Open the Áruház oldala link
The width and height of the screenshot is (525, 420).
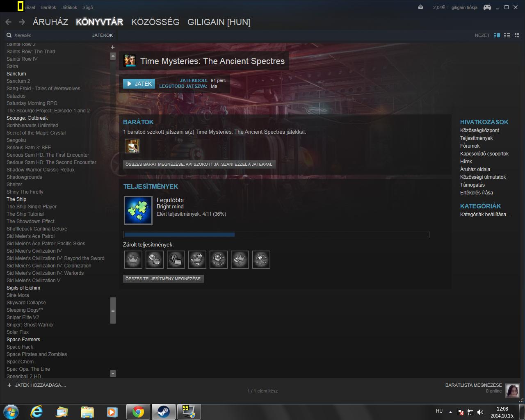475,169
